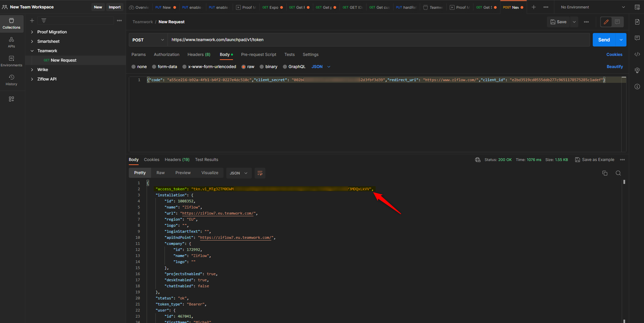
Task: Open the APIs sidebar section
Action: pos(11,42)
